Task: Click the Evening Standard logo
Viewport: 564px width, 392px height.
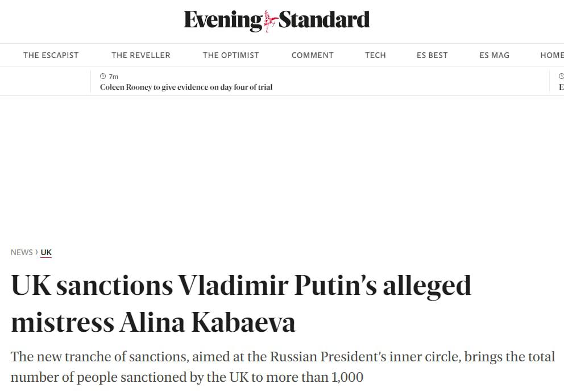Action: (277, 20)
